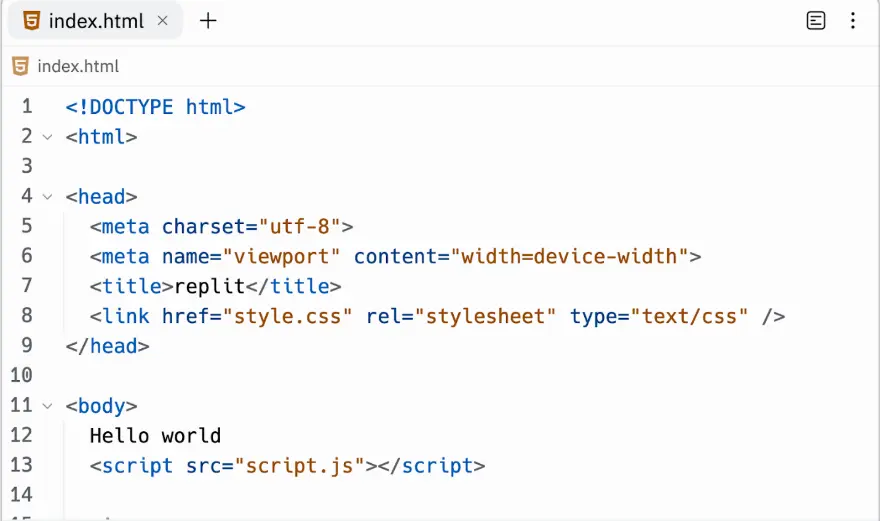Open the pane layout icon
The height and width of the screenshot is (521, 880).
815,21
